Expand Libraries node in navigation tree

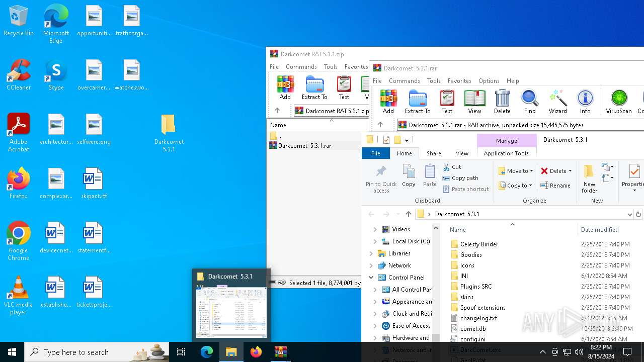[371, 253]
